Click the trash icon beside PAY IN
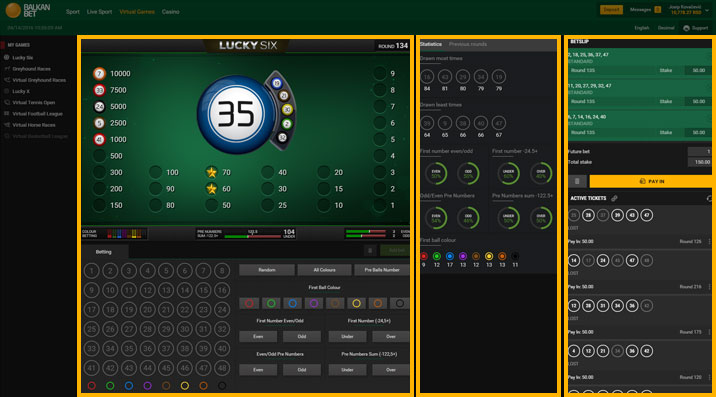The height and width of the screenshot is (397, 716). [577, 181]
